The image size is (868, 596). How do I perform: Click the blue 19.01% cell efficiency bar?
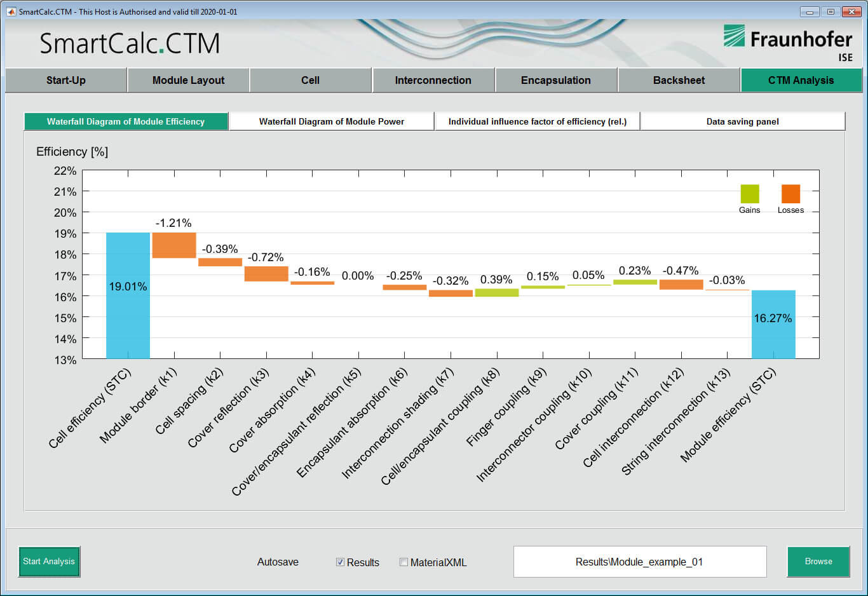(128, 295)
